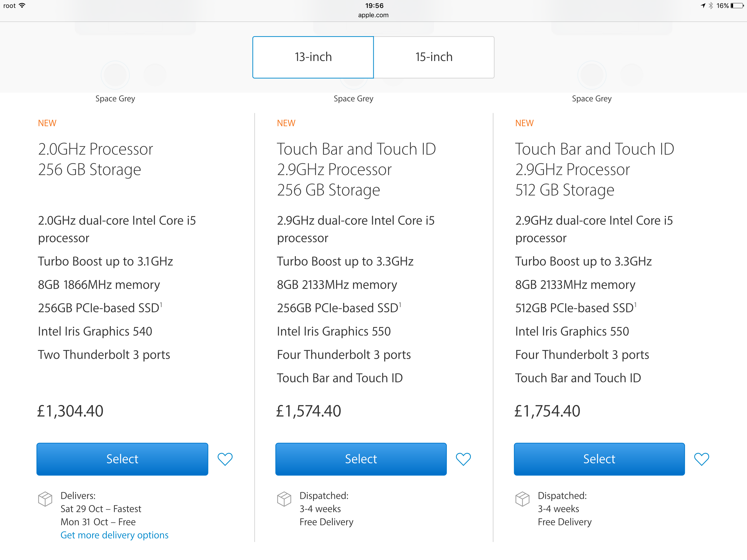Select the £1,754.40 512 GB model

[x=599, y=459]
